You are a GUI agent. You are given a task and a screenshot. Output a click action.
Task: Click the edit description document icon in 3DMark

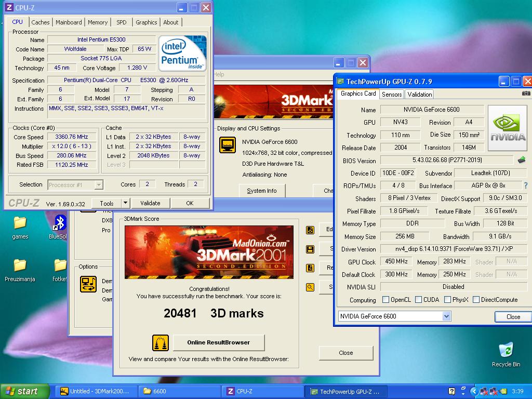[310, 230]
